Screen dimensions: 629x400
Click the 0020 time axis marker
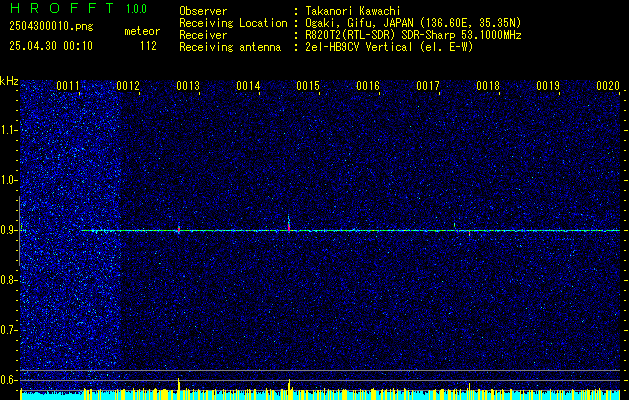click(x=608, y=86)
